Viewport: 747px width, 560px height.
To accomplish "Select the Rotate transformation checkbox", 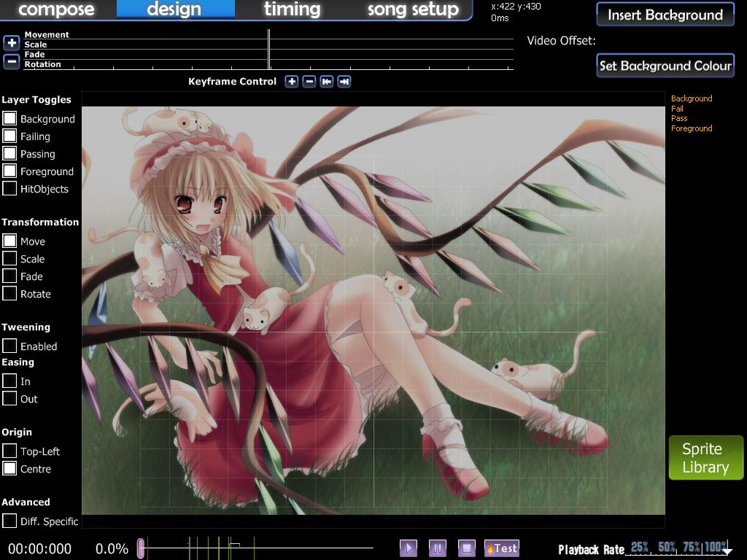I will (x=9, y=293).
